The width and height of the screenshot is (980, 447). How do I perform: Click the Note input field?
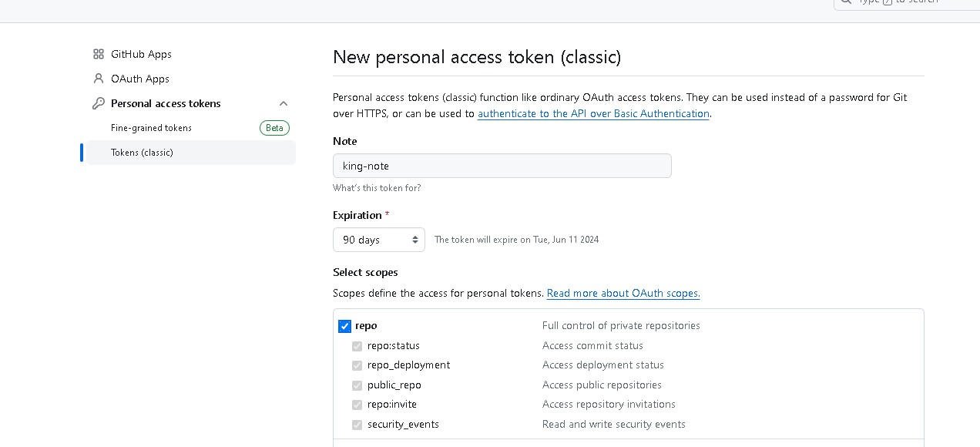coord(502,166)
